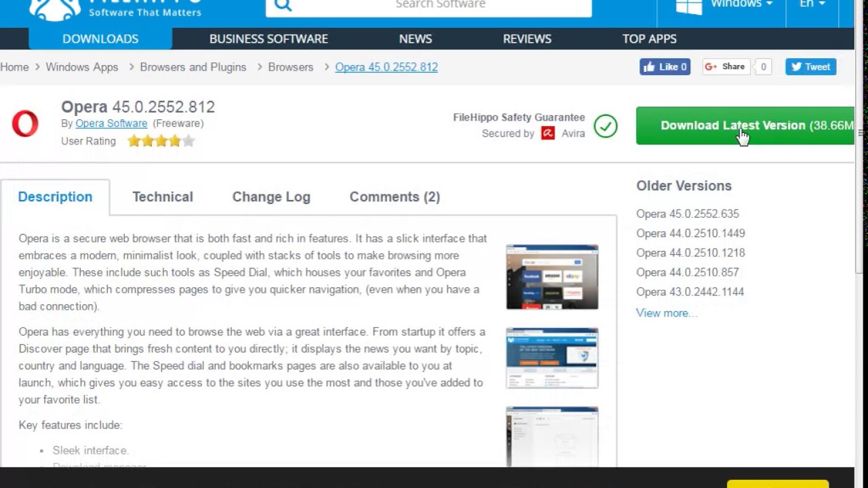This screenshot has height=488, width=868.
Task: Click Download Latest Version button
Action: 745,125
